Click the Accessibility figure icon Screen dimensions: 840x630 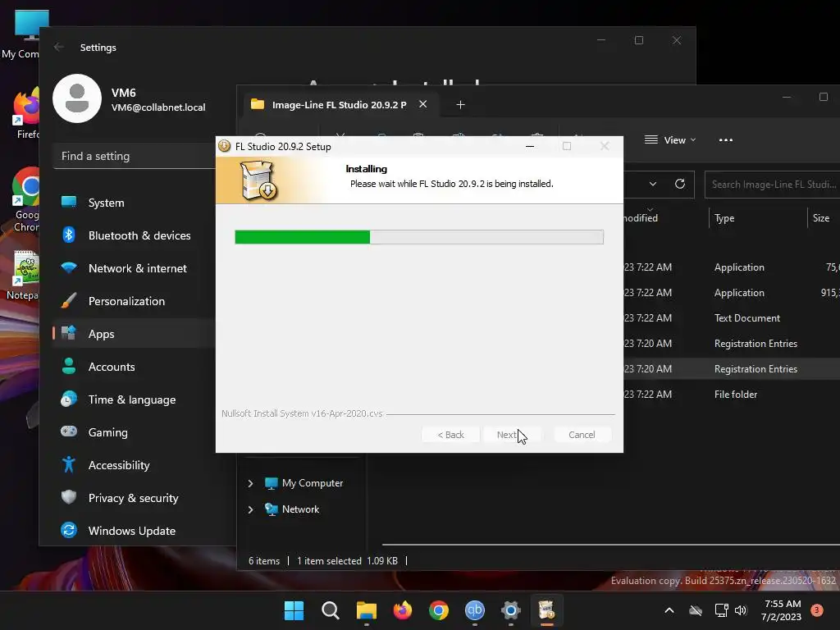(69, 464)
